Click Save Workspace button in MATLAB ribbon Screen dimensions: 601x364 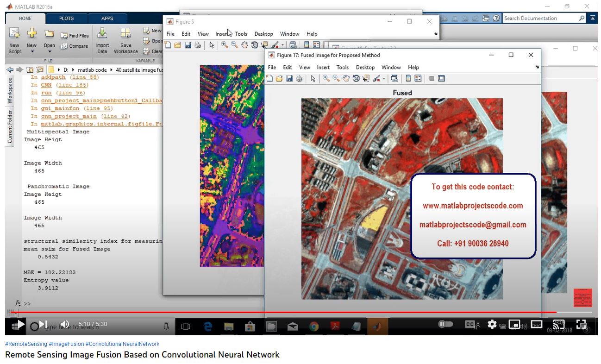125,40
